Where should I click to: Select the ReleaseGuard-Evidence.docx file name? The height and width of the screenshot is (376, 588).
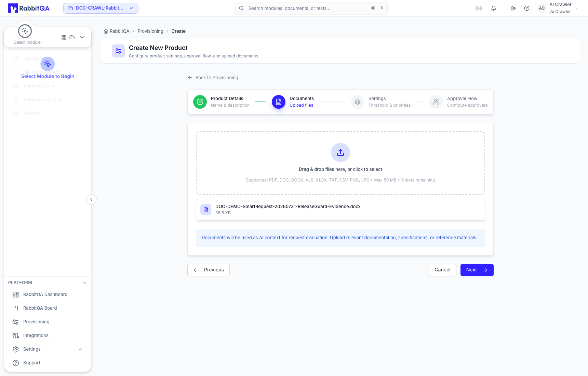pyautogui.click(x=288, y=206)
